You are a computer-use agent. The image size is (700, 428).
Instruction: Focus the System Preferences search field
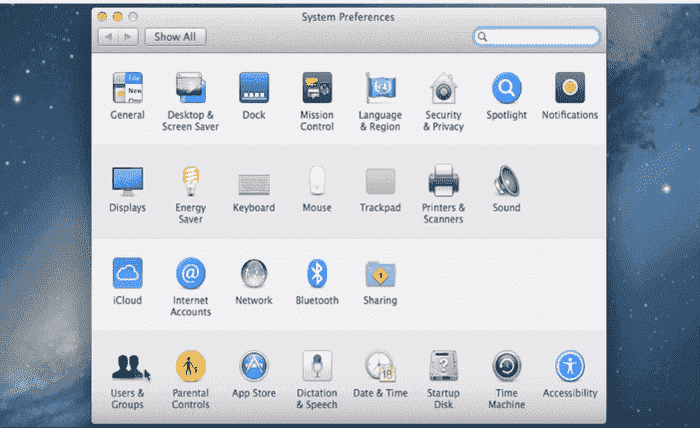pyautogui.click(x=537, y=37)
